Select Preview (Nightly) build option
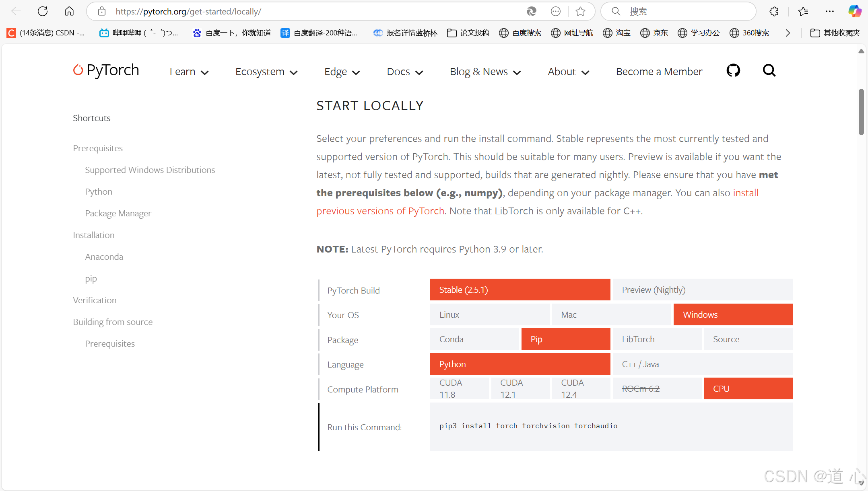Viewport: 868px width, 491px height. [702, 290]
